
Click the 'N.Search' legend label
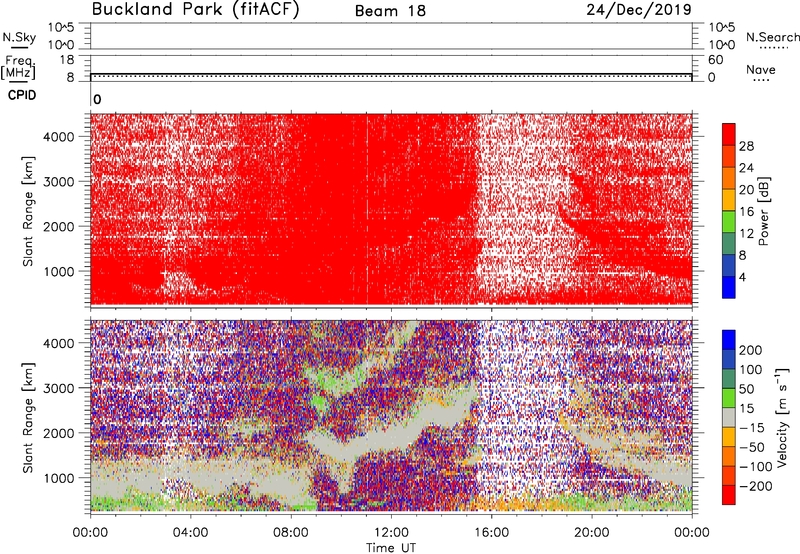tap(772, 37)
